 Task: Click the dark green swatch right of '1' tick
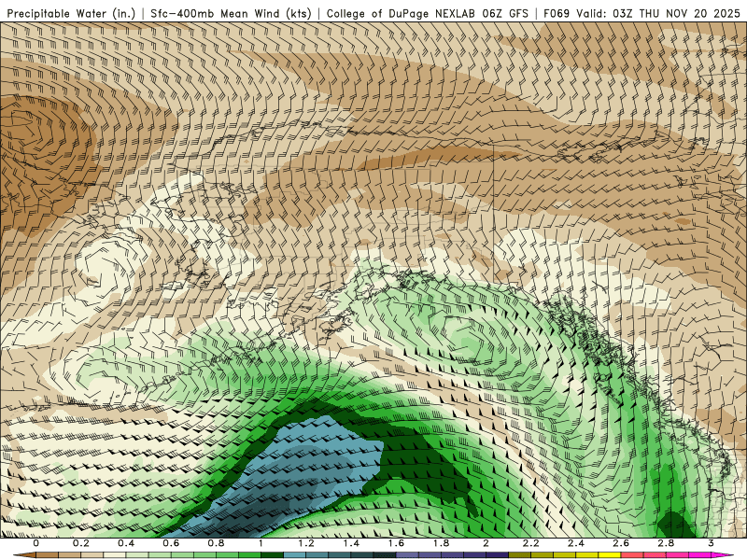272,554
